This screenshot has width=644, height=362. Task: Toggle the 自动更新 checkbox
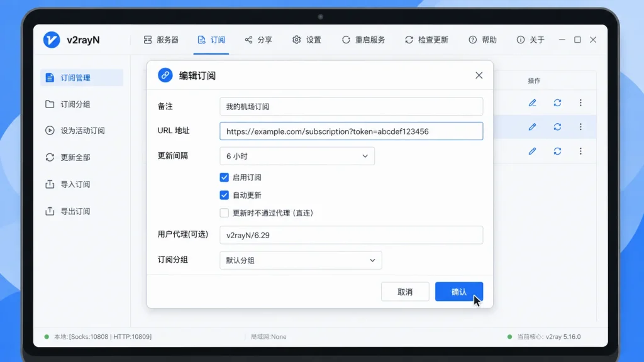tap(225, 195)
